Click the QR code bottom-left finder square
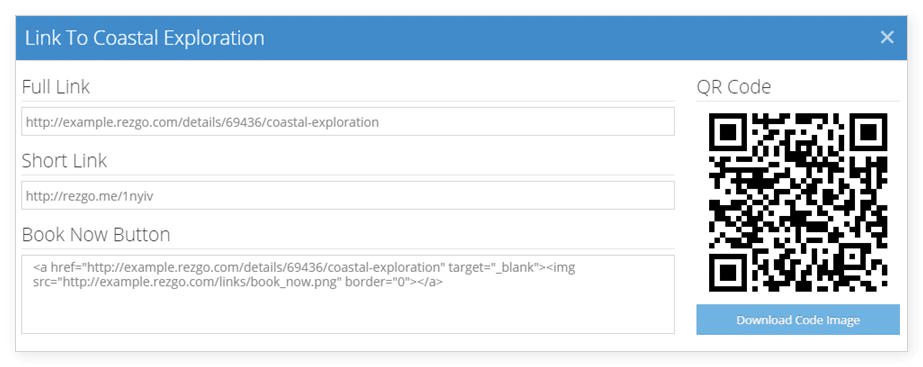This screenshot has height=367, width=923. coord(728,272)
